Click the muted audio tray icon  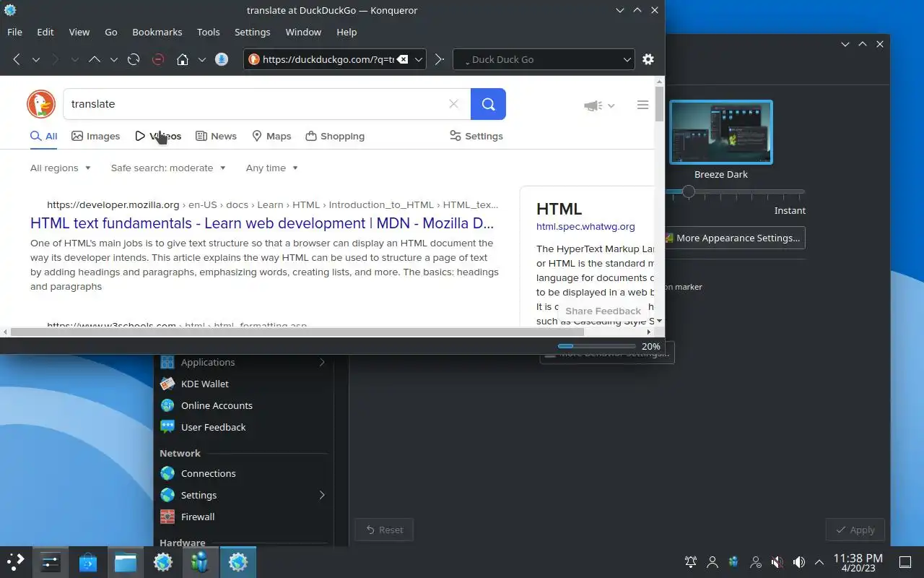[x=777, y=562]
